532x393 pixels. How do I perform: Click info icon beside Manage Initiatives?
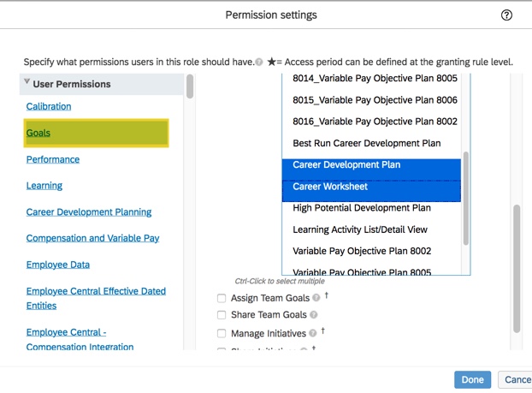[312, 333]
